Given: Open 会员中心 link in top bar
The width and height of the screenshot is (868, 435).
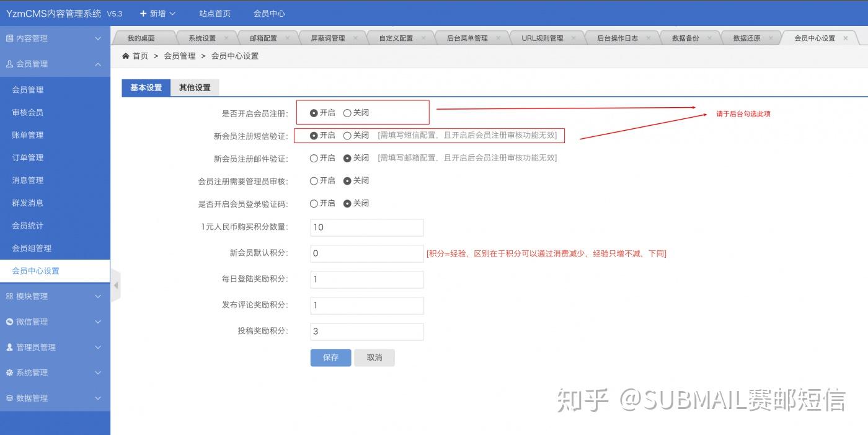Looking at the screenshot, I should [x=269, y=13].
